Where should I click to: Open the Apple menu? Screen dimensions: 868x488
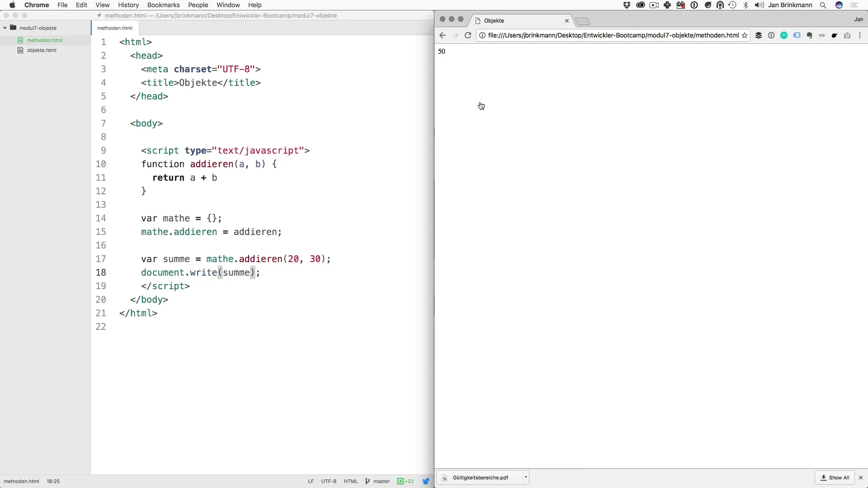pyautogui.click(x=12, y=5)
